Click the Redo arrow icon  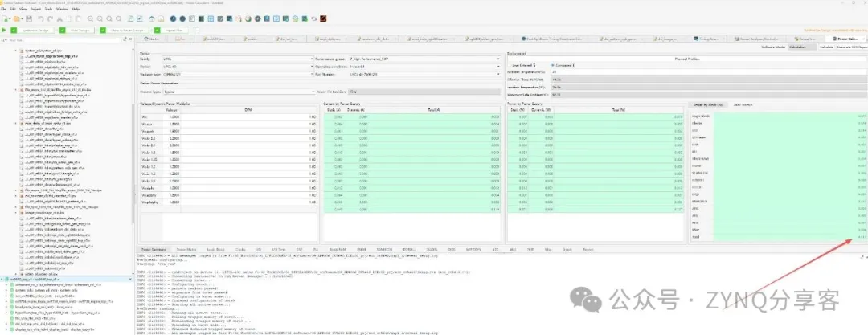tap(50, 18)
